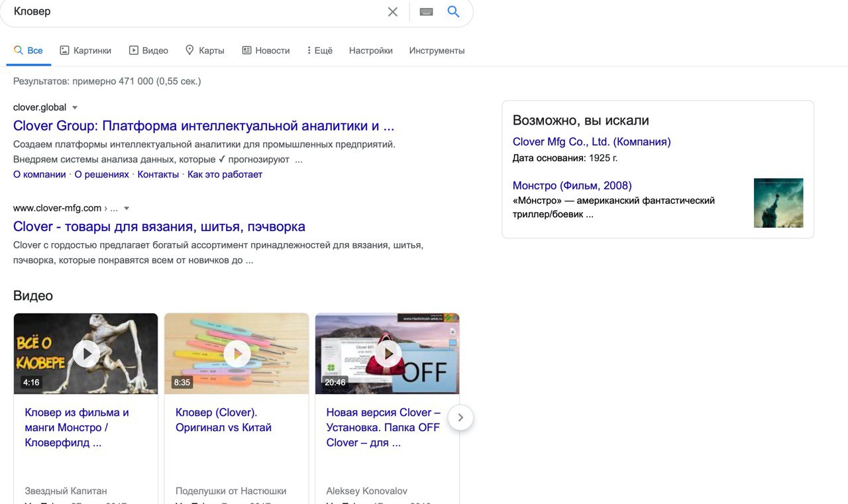Viewport: 848px width, 504px height.
Task: Show next videos with the carousel arrow
Action: click(x=460, y=418)
